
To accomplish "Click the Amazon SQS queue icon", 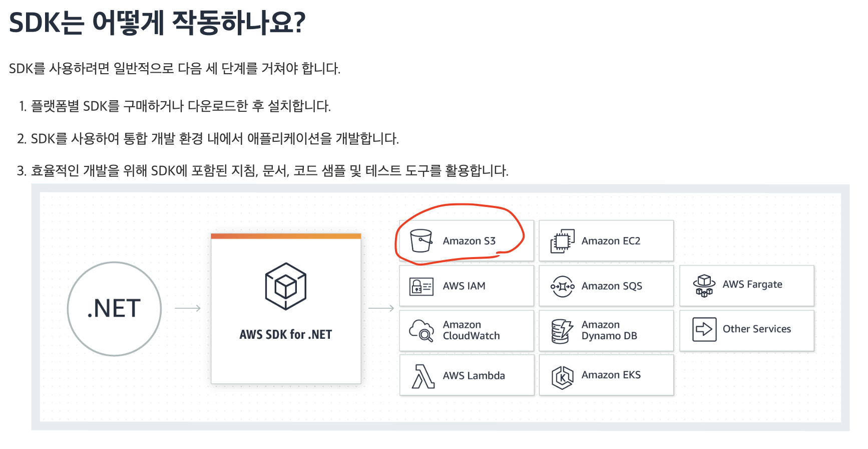I will 562,287.
